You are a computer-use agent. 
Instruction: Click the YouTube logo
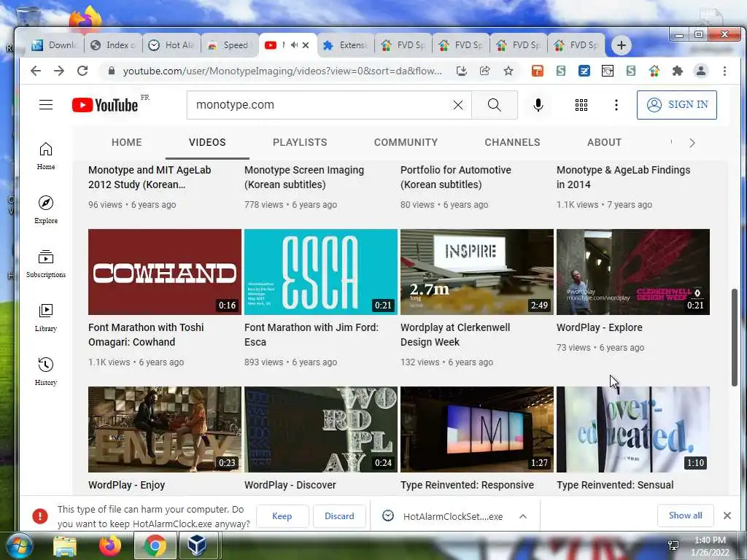(x=105, y=105)
